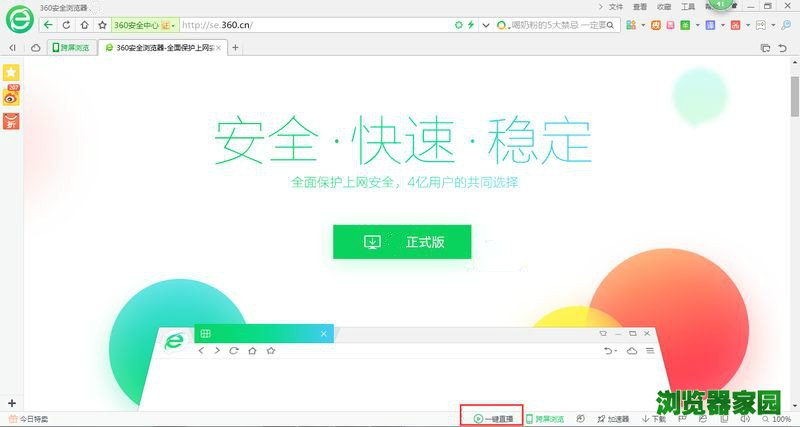800x427 pixels.
Task: Click the cloud icon in the tab bar
Action: point(35,47)
